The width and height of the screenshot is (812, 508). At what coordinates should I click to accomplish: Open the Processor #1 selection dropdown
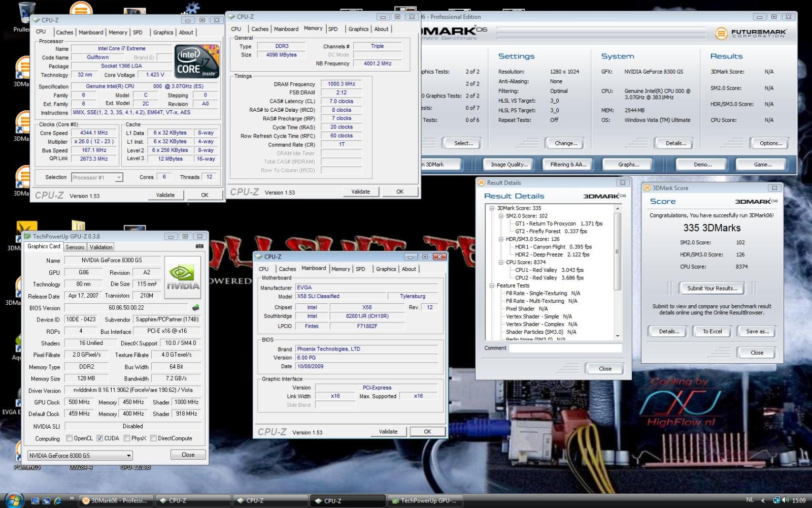97,177
